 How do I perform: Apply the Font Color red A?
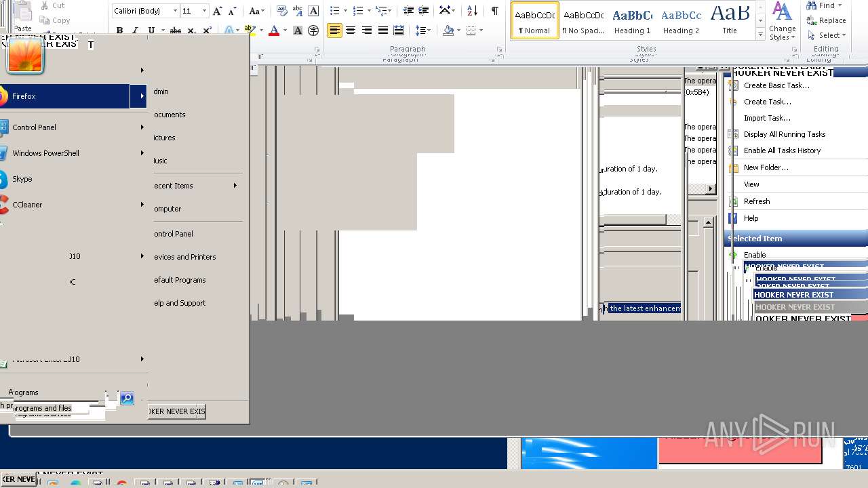pyautogui.click(x=274, y=30)
